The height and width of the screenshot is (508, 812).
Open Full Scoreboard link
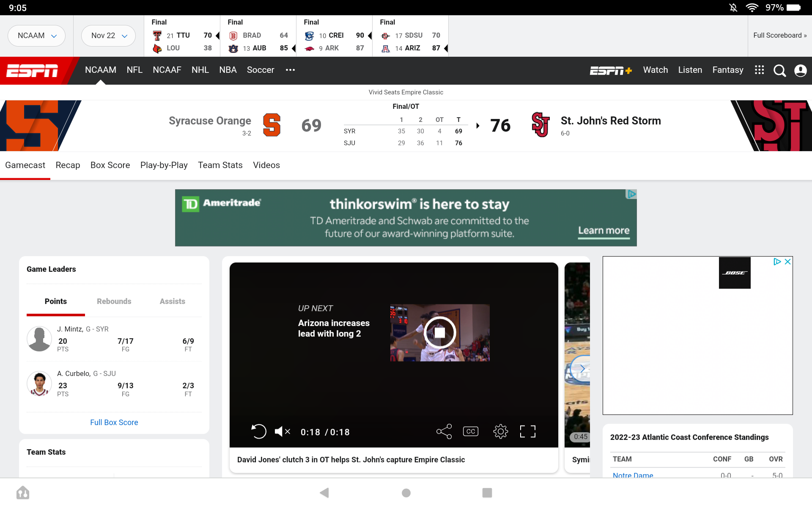point(780,36)
